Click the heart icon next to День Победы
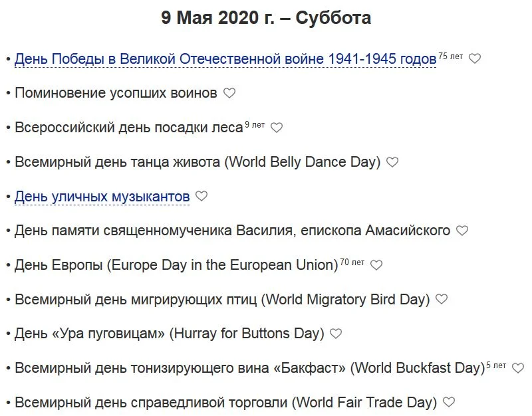The image size is (532, 416). (473, 59)
